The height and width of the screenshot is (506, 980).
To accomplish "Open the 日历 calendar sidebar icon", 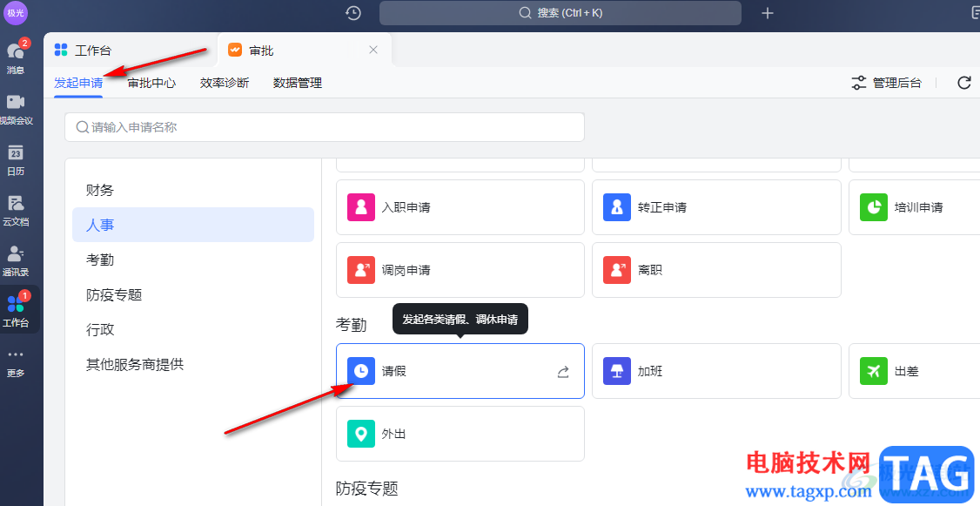I will pos(16,159).
